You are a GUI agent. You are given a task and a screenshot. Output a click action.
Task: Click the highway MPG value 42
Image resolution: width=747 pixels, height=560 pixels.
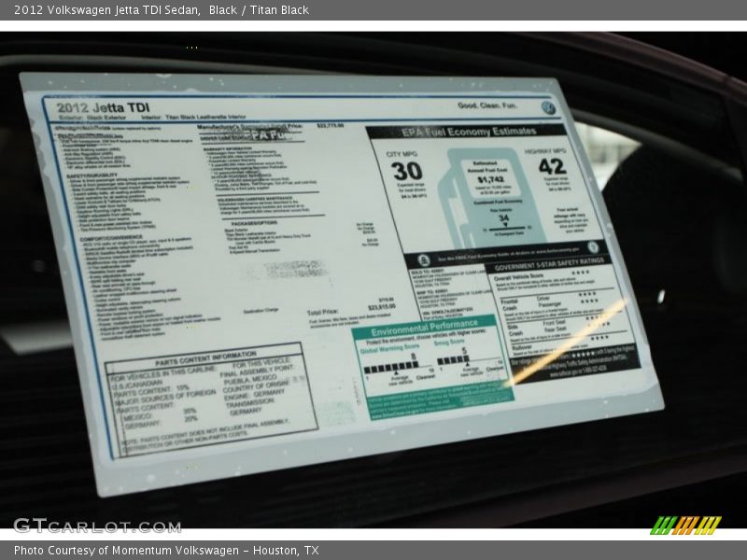[x=552, y=166]
